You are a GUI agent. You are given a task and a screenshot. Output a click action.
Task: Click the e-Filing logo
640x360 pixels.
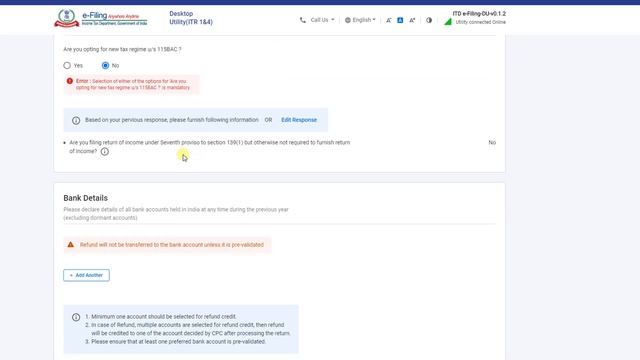(101, 18)
